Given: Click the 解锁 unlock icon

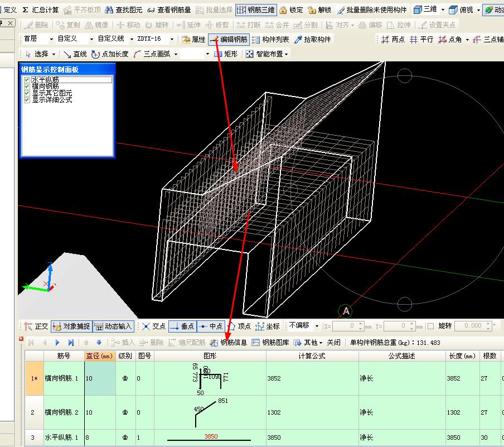Looking at the screenshot, I should click(312, 10).
